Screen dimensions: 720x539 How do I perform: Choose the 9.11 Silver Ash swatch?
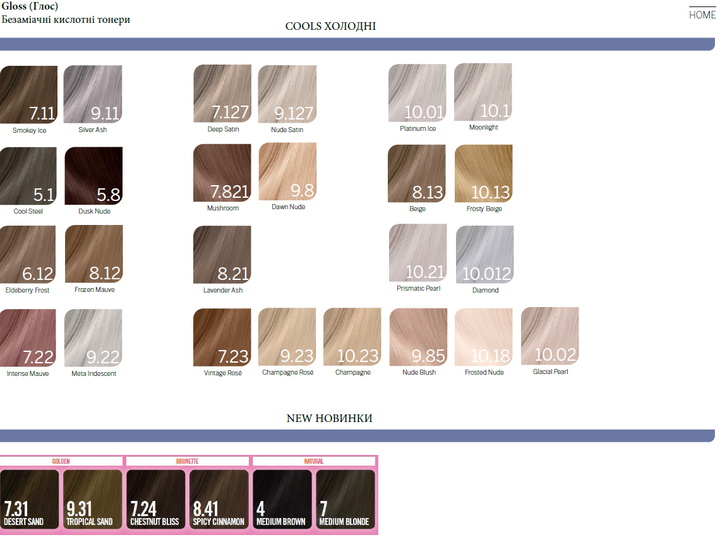click(x=93, y=94)
